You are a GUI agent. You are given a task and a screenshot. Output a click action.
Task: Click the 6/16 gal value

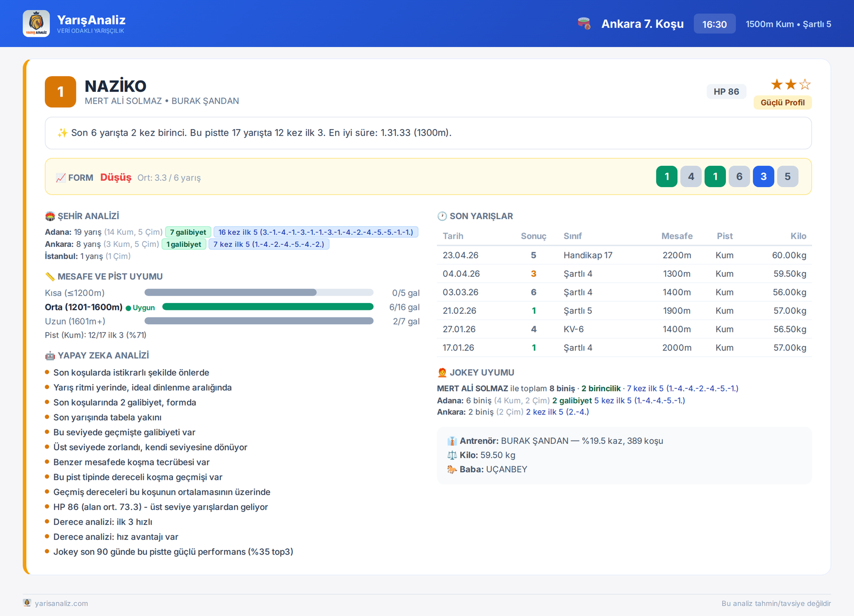click(x=405, y=307)
